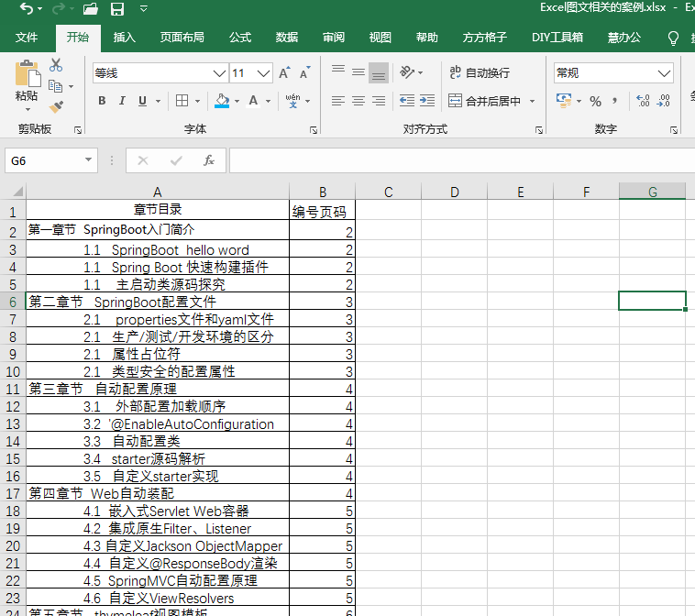Set top vertical alignment
The height and width of the screenshot is (616, 695).
pyautogui.click(x=338, y=70)
